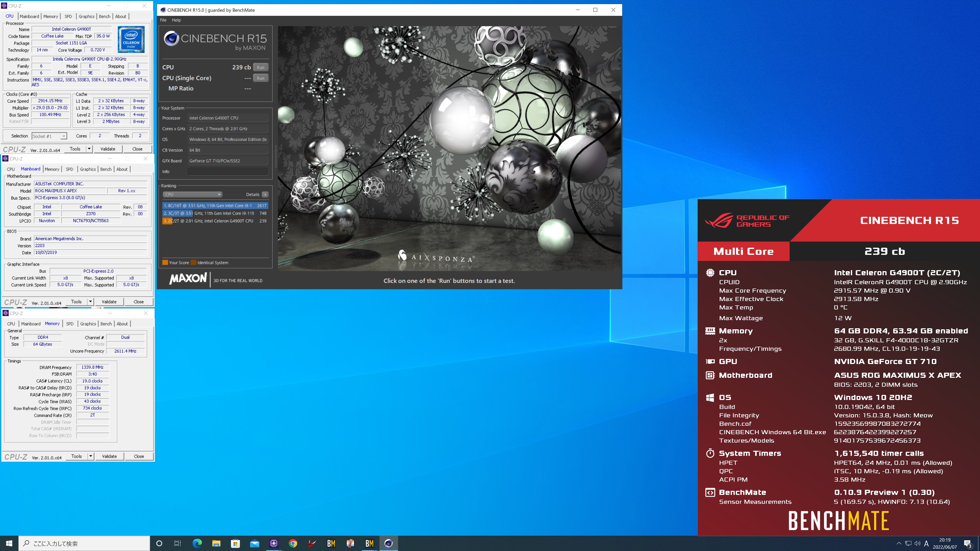
Task: Open File Explorer from the taskbar
Action: (x=216, y=543)
